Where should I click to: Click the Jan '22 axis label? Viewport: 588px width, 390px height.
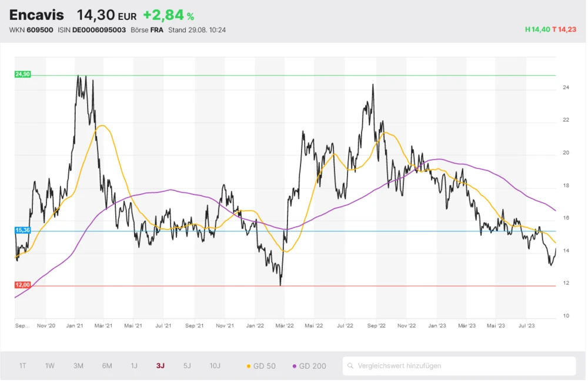(x=254, y=325)
